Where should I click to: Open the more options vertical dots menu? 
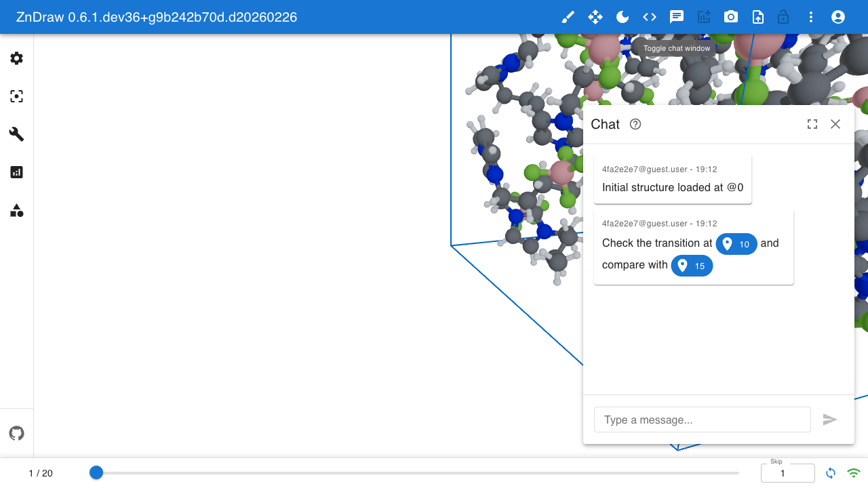point(811,17)
